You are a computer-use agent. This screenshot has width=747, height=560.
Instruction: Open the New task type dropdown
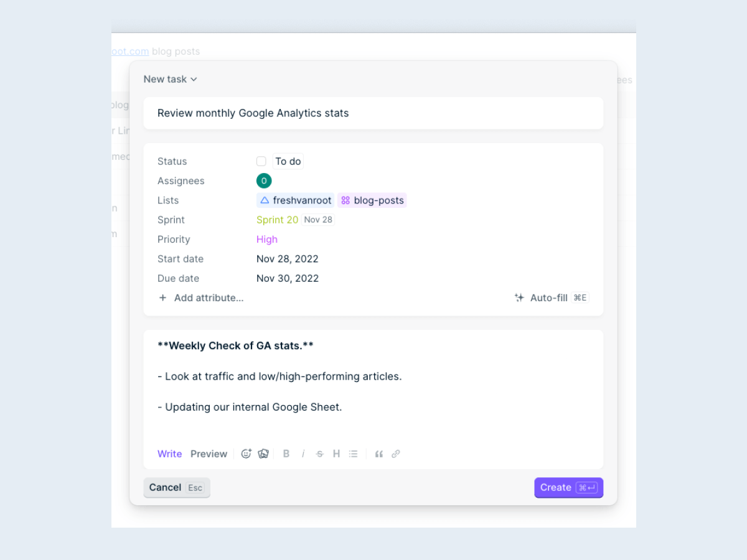coord(170,79)
